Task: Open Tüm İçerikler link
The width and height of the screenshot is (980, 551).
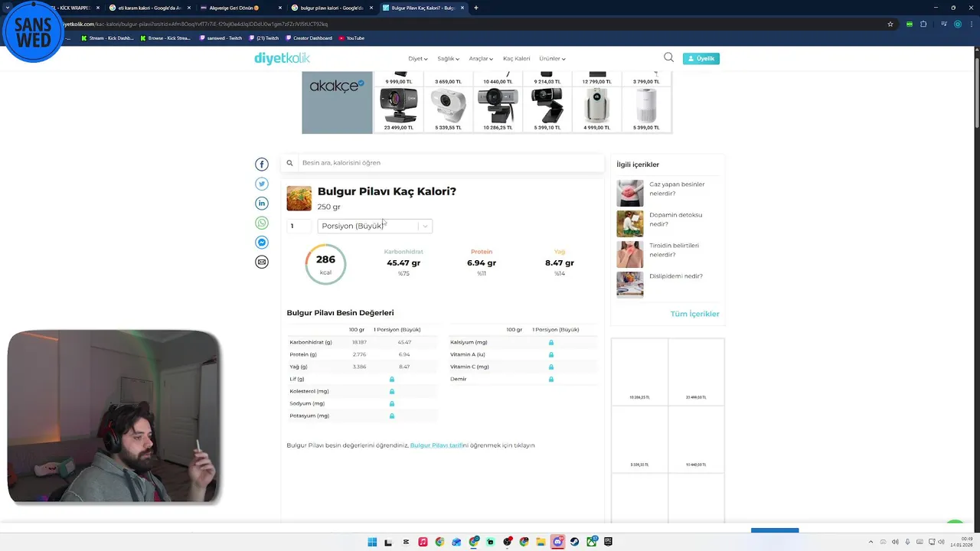Action: (694, 314)
